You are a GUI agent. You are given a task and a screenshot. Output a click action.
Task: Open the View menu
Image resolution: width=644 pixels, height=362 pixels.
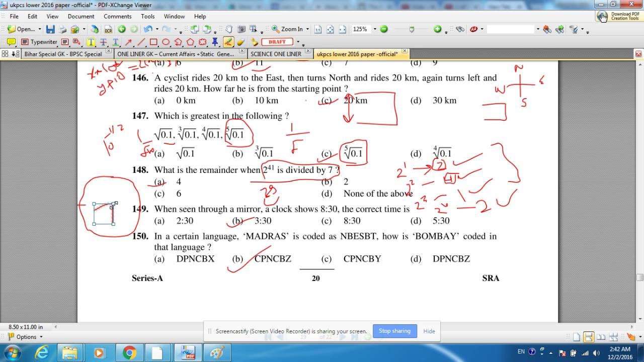tap(52, 16)
